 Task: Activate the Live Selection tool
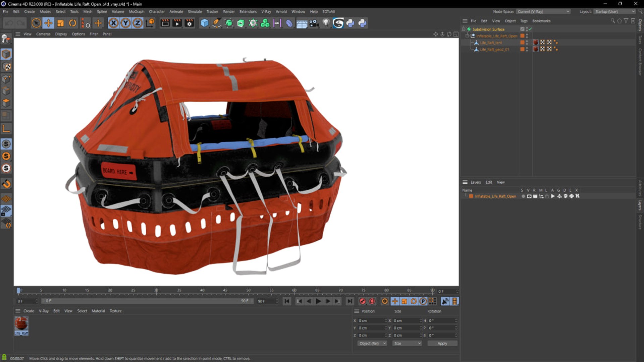(36, 23)
